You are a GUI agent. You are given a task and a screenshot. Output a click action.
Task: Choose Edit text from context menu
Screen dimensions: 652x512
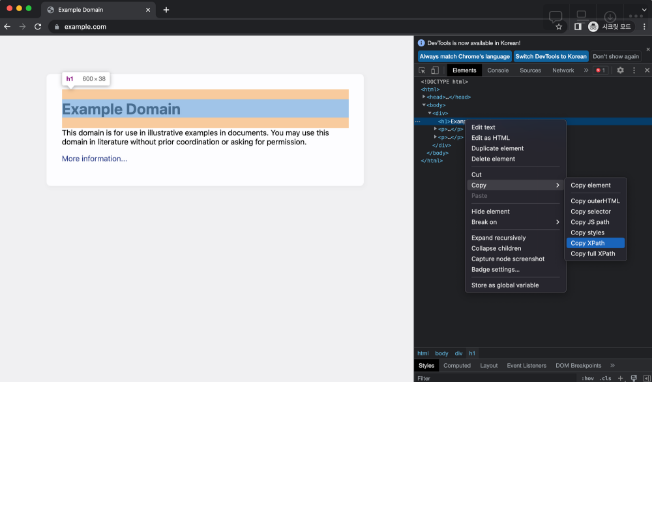point(516,127)
